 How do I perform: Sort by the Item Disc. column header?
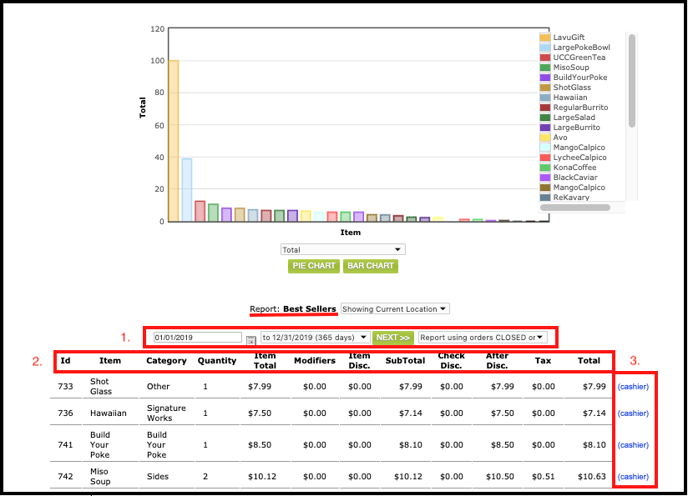pyautogui.click(x=359, y=361)
